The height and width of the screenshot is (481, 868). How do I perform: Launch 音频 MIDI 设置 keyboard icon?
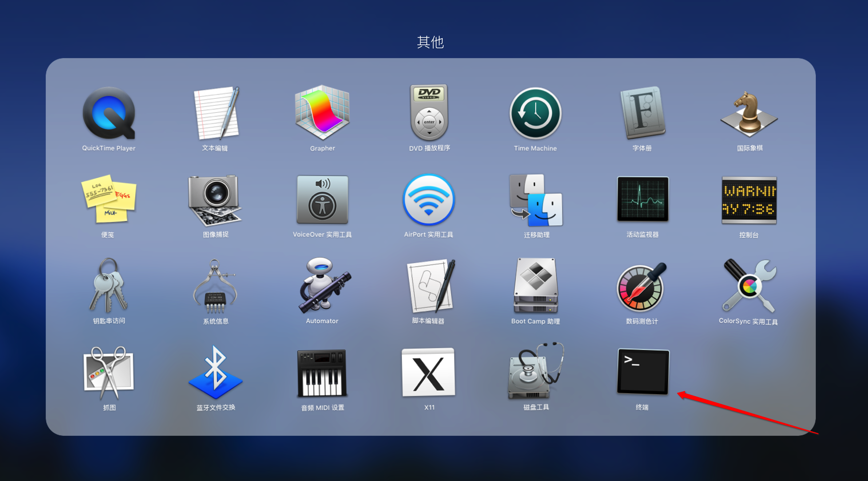[x=322, y=373]
